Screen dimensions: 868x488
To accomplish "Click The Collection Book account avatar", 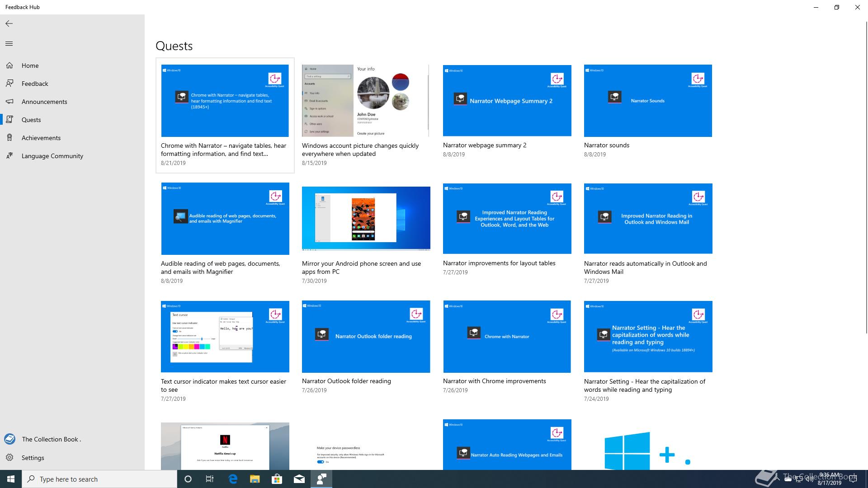I will [9, 439].
